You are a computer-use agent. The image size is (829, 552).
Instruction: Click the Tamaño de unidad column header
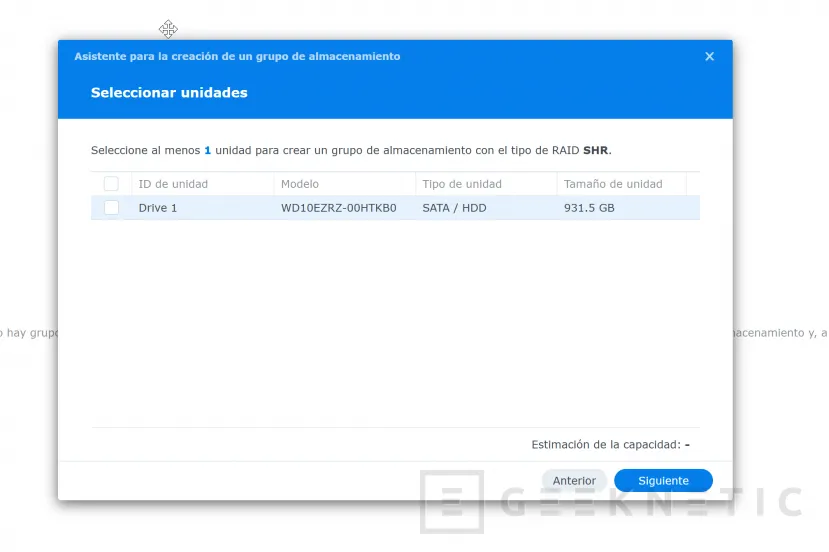(x=613, y=184)
